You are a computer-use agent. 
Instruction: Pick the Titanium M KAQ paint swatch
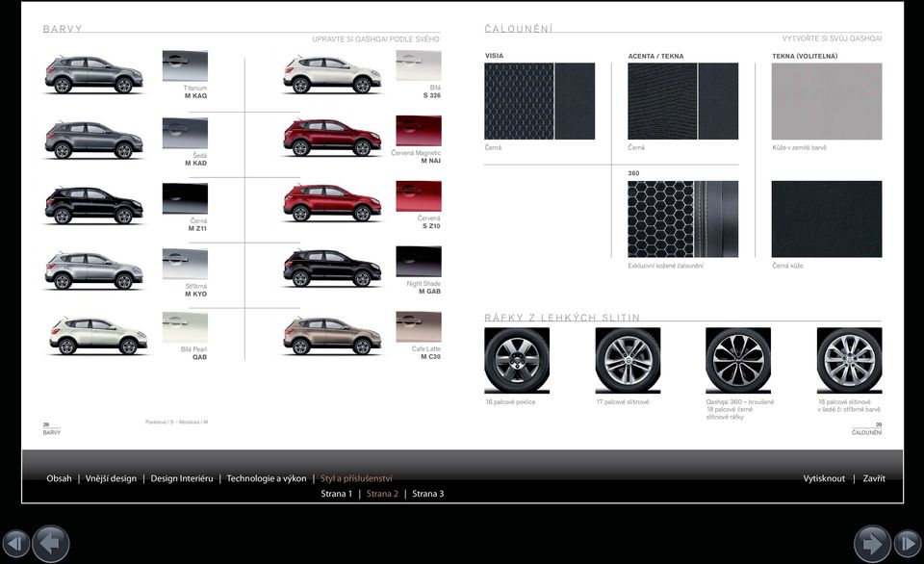point(185,66)
